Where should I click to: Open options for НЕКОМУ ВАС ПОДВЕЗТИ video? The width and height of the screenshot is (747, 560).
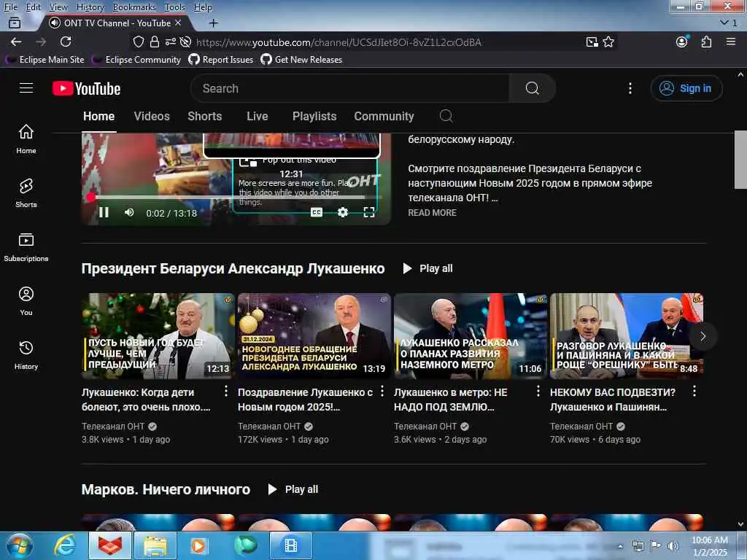point(694,392)
